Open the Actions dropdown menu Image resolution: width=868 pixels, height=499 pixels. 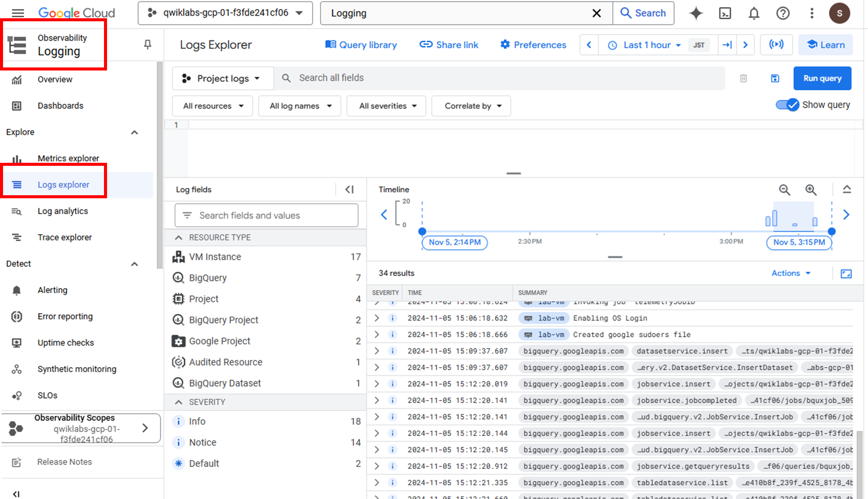pos(791,273)
